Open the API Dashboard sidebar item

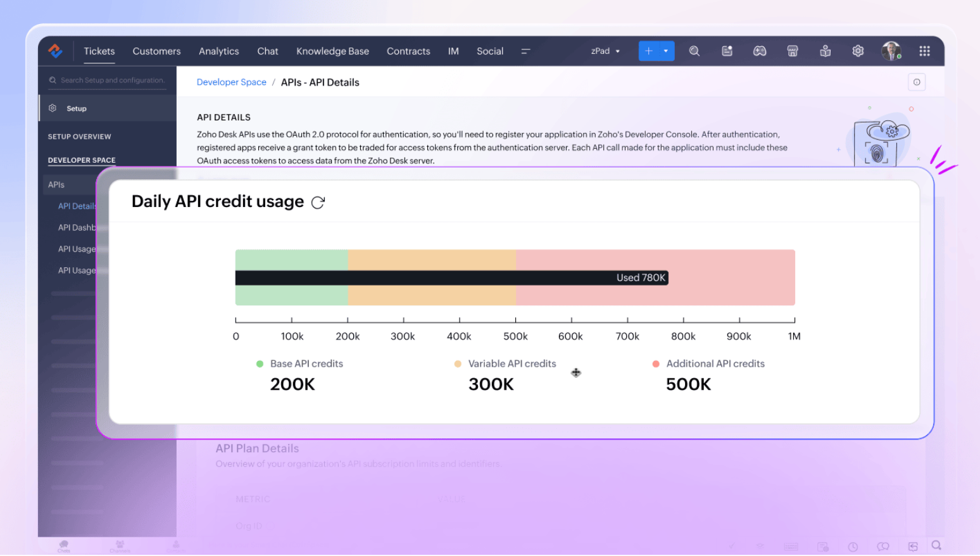point(77,228)
